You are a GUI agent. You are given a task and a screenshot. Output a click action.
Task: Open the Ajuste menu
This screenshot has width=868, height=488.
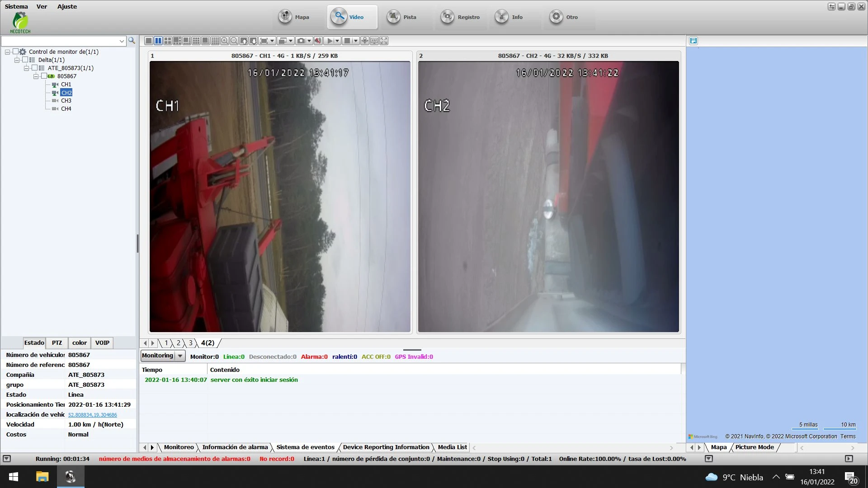point(67,6)
